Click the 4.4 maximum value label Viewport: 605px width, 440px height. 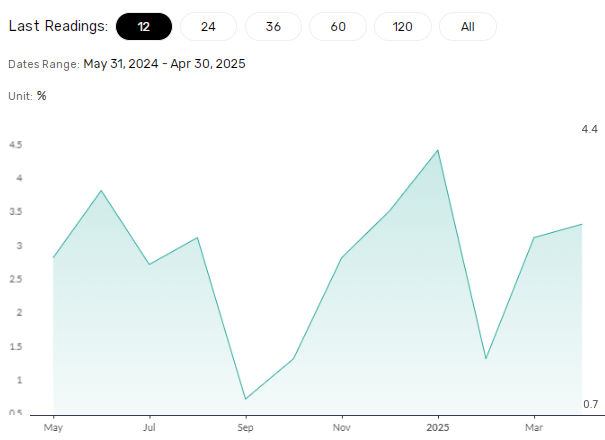[x=589, y=130]
